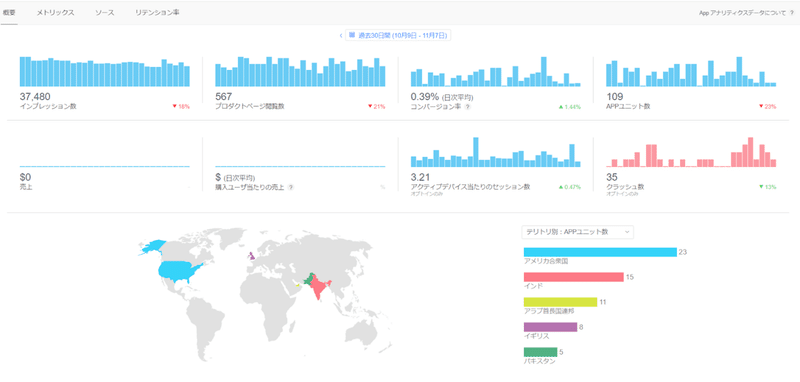Open the テリトリ別：APPユニット数 dropdown
Image resolution: width=800 pixels, height=382 pixels.
pyautogui.click(x=578, y=232)
